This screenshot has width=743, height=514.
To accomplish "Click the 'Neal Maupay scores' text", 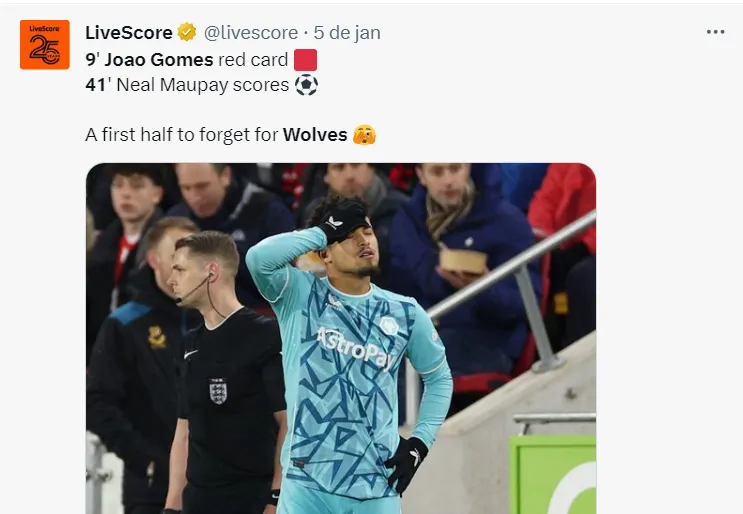I will 202,86.
